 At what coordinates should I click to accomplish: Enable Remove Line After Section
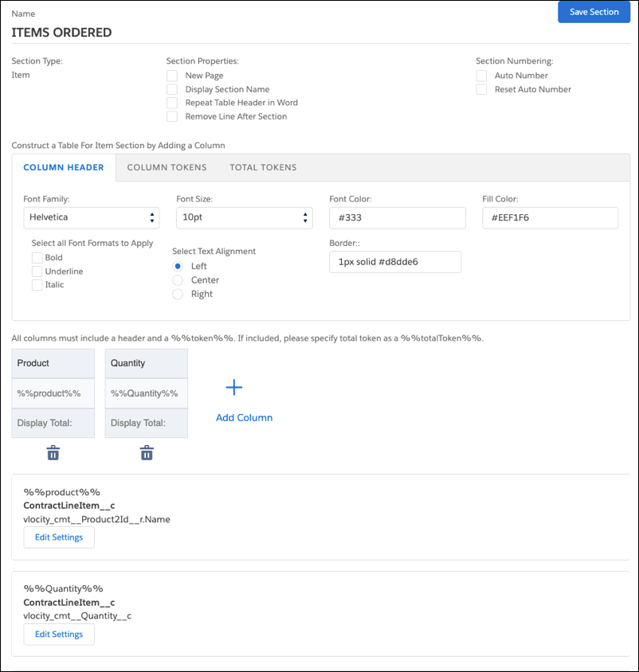point(172,116)
